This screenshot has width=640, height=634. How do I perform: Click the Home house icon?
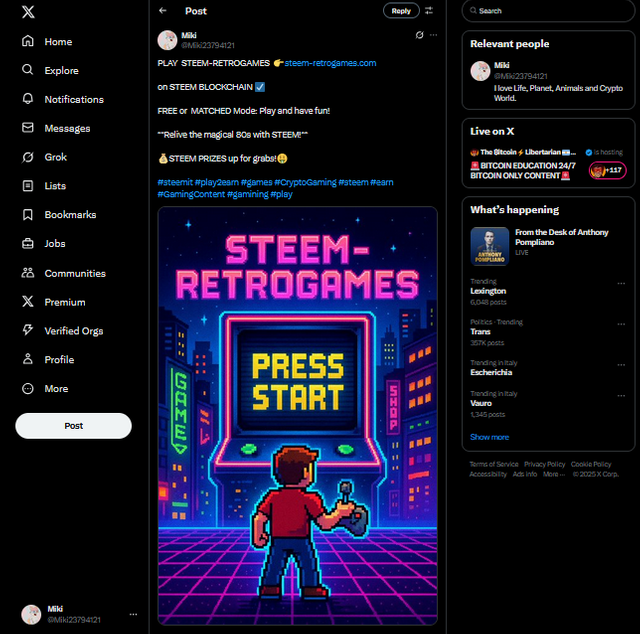click(28, 41)
